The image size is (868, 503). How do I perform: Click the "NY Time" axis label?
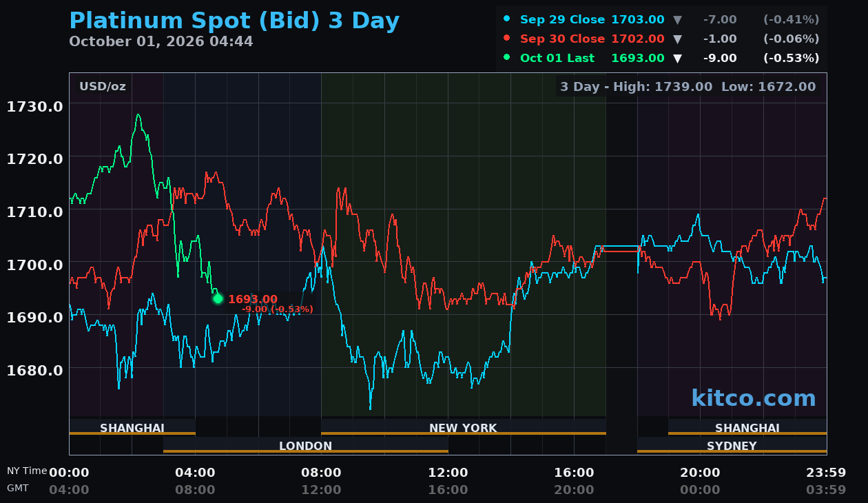[x=28, y=471]
